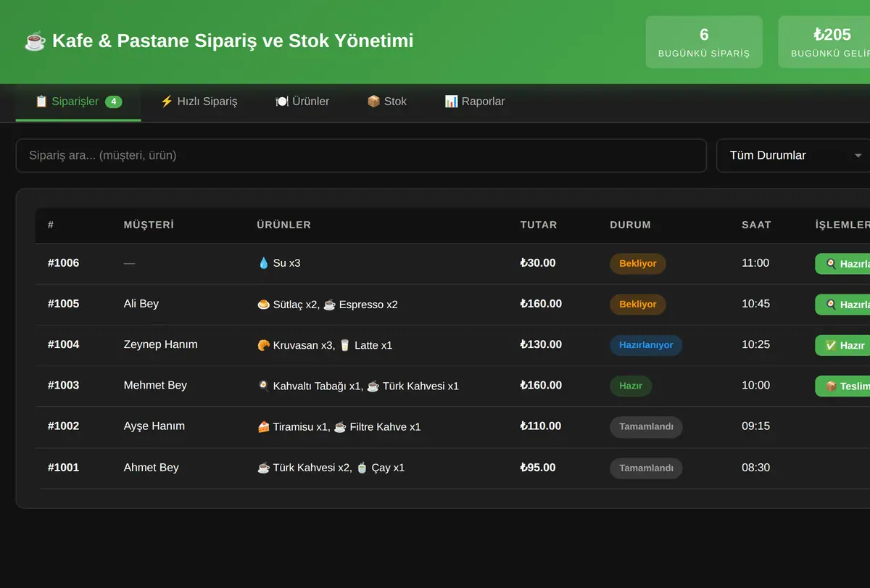
Task: Select order number #1005
Action: pos(64,304)
